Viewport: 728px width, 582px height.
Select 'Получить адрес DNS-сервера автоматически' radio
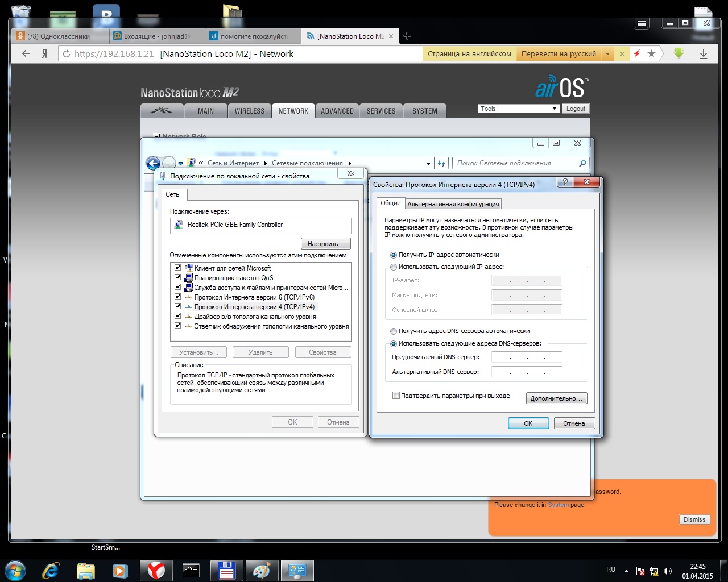click(x=394, y=331)
